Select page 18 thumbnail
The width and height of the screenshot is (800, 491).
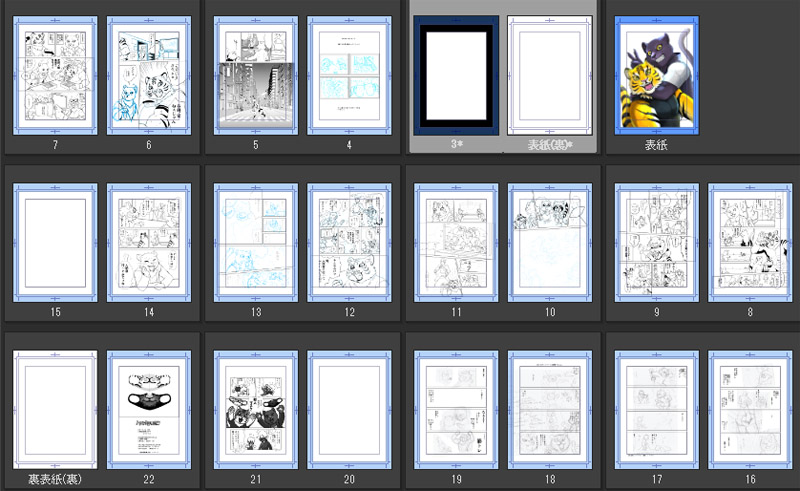(550, 410)
